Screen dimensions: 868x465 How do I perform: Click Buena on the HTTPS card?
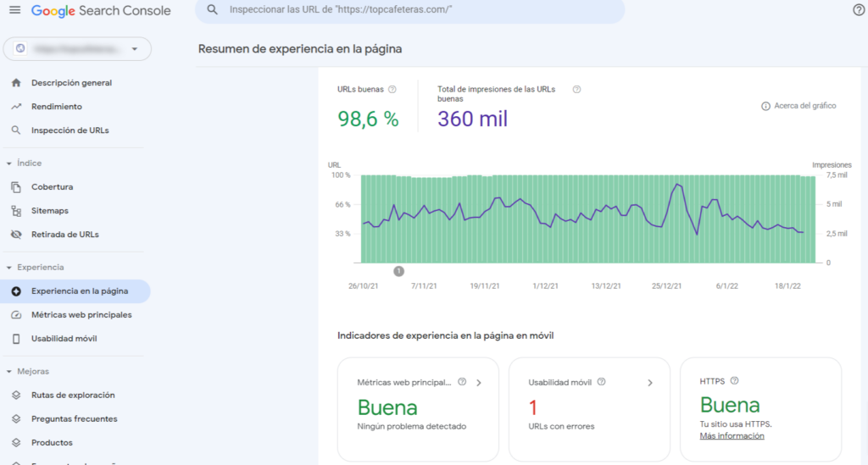tap(730, 405)
